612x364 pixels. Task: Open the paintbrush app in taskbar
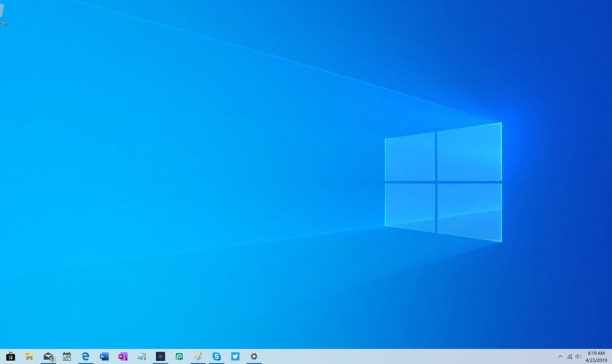pos(198,357)
